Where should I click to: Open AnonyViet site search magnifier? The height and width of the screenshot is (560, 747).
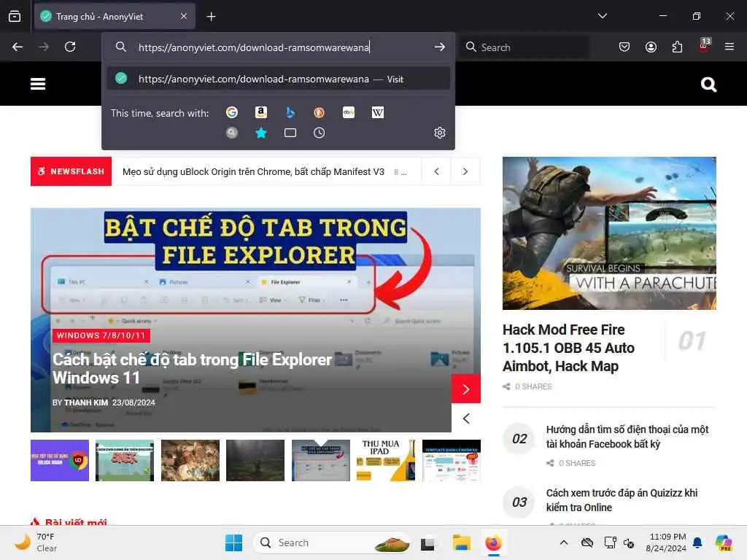[x=708, y=85]
